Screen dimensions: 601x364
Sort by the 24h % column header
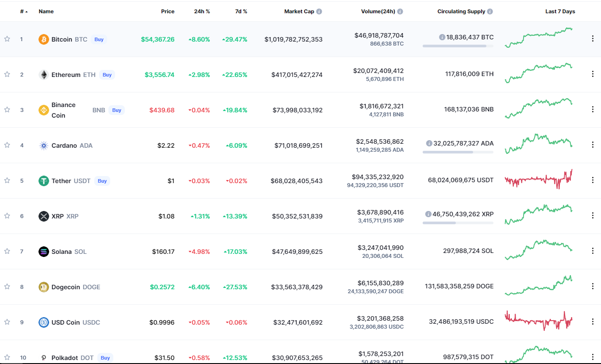(x=202, y=11)
